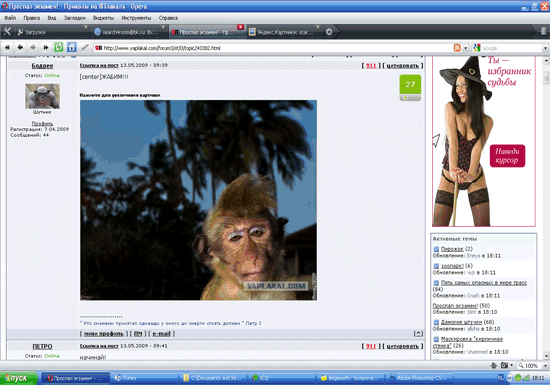
Task: Open the Файл menu
Action: tap(10, 18)
